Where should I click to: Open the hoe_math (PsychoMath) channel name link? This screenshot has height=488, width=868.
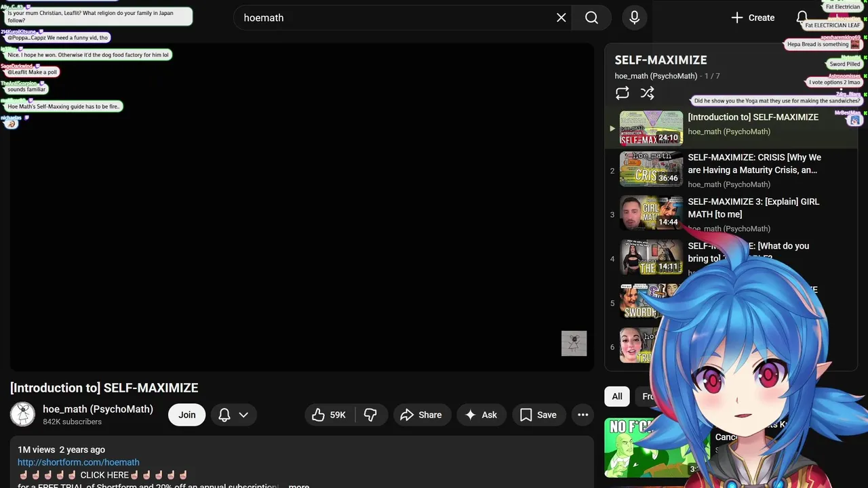(98, 409)
